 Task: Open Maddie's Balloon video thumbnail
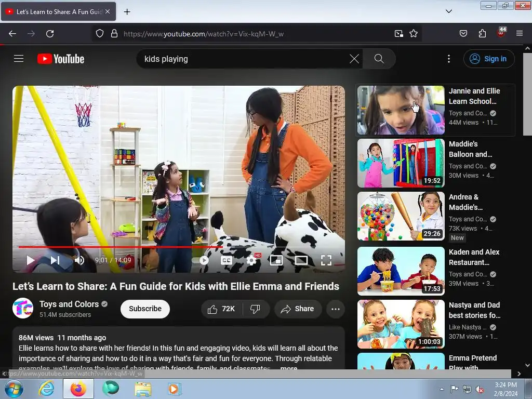[401, 163]
